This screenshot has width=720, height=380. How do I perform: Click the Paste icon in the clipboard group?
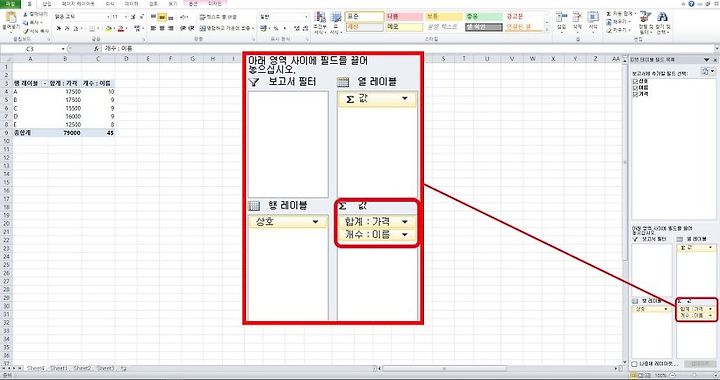tap(10, 18)
